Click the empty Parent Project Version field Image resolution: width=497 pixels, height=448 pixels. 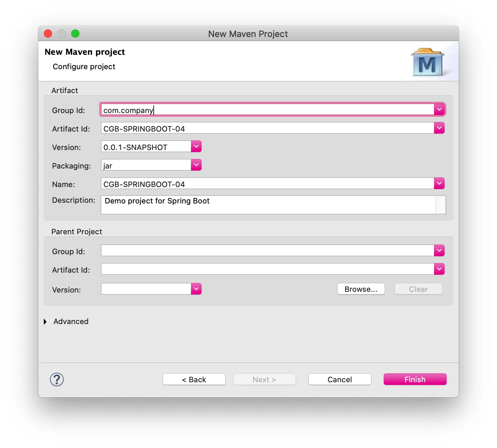point(146,289)
